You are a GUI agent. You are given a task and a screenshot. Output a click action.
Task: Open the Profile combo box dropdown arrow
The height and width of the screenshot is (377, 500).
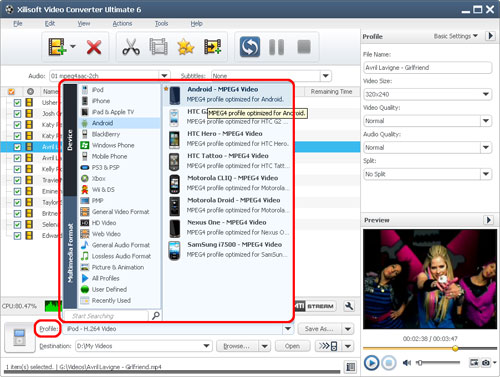click(288, 329)
